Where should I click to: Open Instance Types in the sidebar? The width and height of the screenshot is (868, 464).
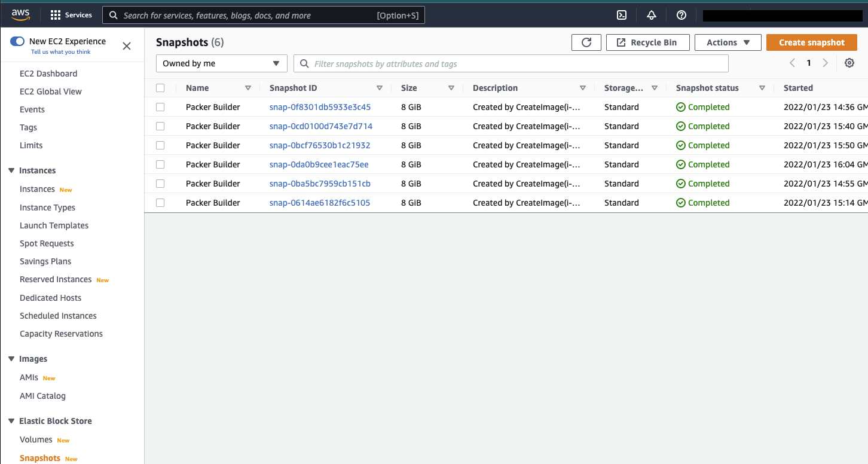point(48,207)
